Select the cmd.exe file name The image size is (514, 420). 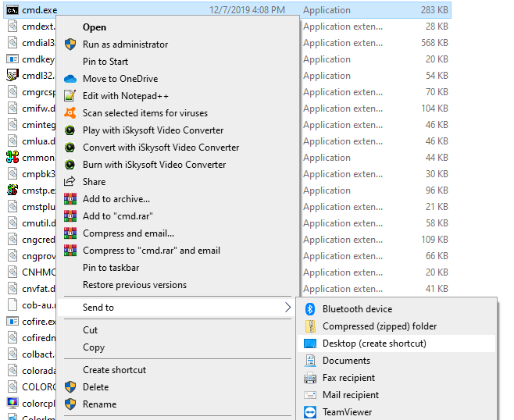pos(39,10)
